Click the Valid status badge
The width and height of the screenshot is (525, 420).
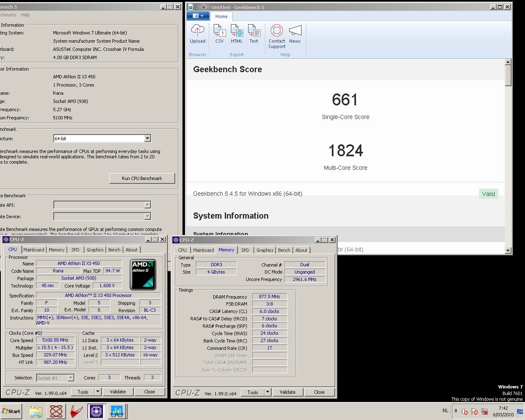click(488, 194)
